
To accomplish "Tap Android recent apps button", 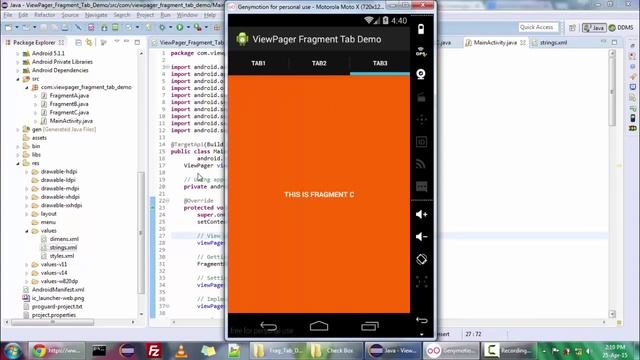I will click(370, 326).
